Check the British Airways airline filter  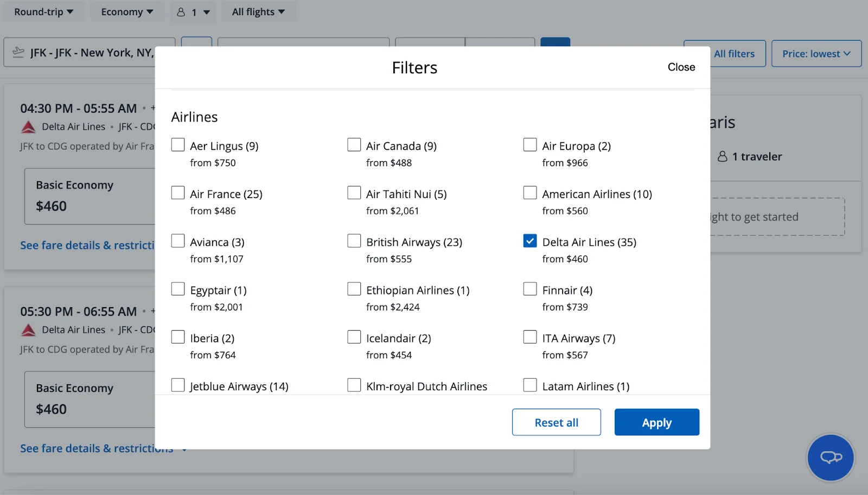[x=354, y=241]
